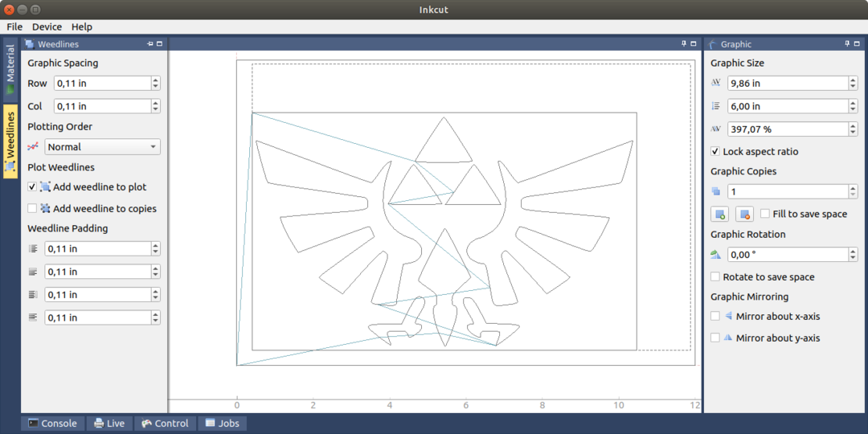
Task: Enable Rotate to save space checkbox
Action: point(715,276)
